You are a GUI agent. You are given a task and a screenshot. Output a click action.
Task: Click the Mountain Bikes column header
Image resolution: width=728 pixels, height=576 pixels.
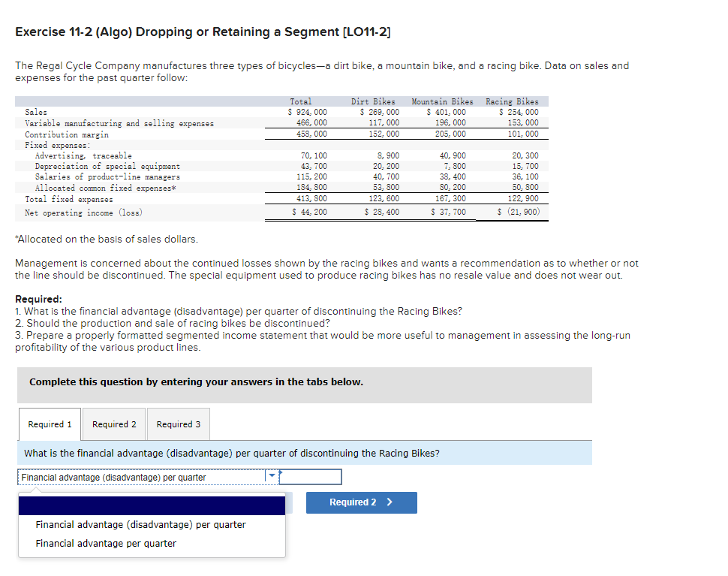point(441,101)
